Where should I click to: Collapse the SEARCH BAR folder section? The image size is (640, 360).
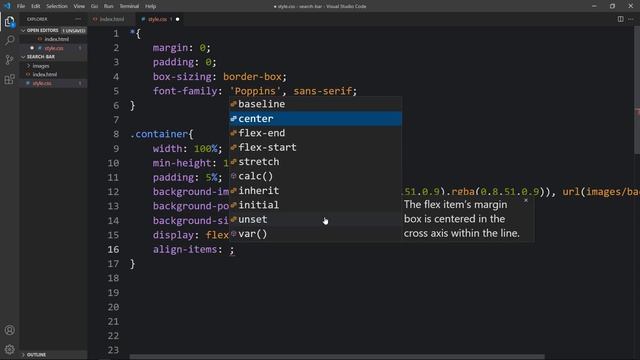tap(53, 57)
